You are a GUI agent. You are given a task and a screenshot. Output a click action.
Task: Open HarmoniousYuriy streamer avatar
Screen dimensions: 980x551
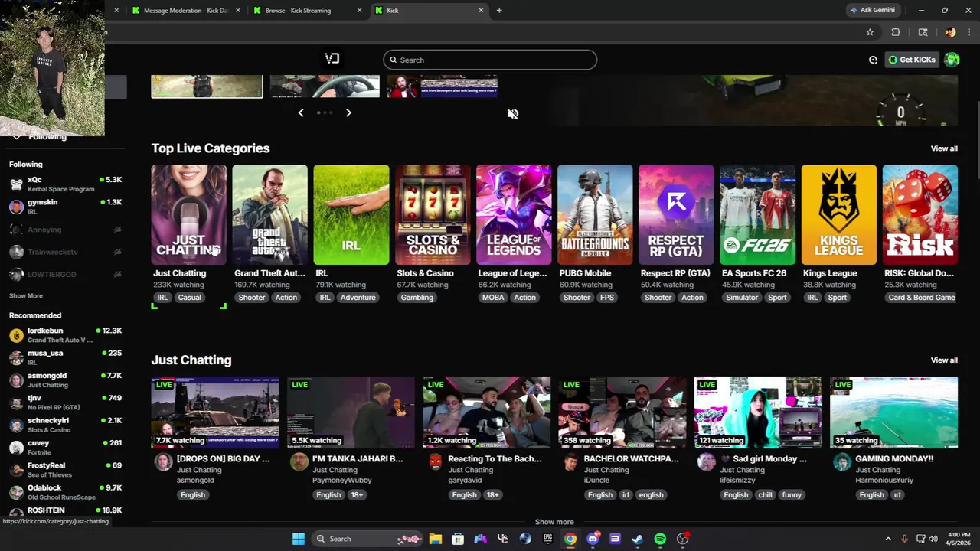click(841, 461)
